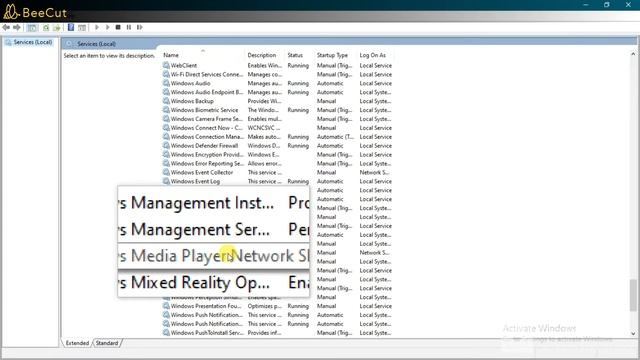
Task: Stop the service with the square toolbar icon
Action: 118,27
